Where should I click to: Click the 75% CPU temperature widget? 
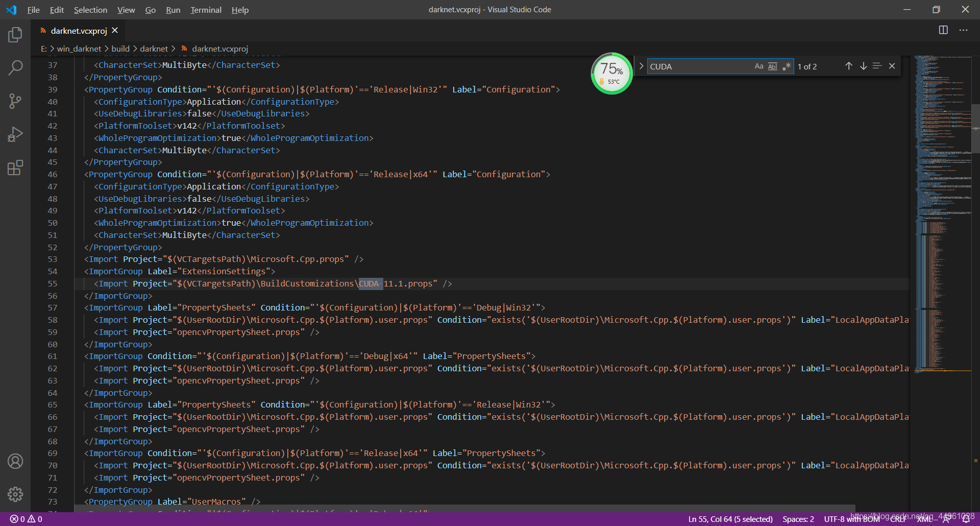click(611, 74)
